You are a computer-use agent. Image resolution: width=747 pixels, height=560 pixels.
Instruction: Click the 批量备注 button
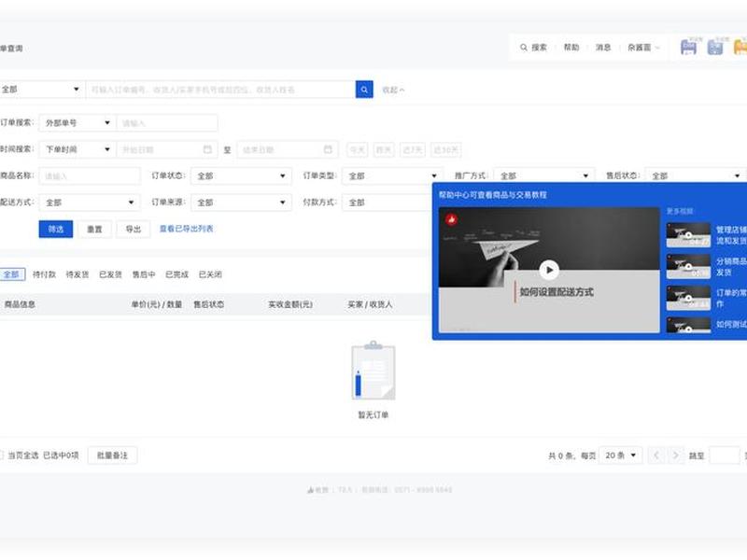pos(112,455)
